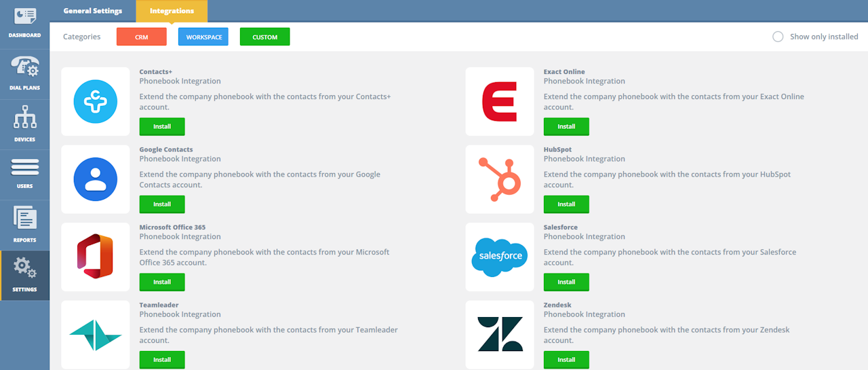Select the Users sidebar icon
Viewport: 868px width, 370px height.
click(24, 167)
